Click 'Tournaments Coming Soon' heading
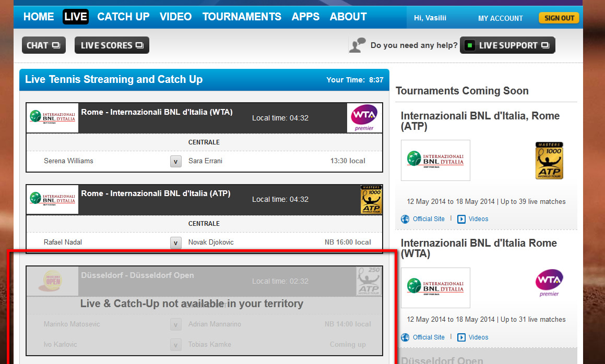Image resolution: width=605 pixels, height=364 pixels. point(462,91)
